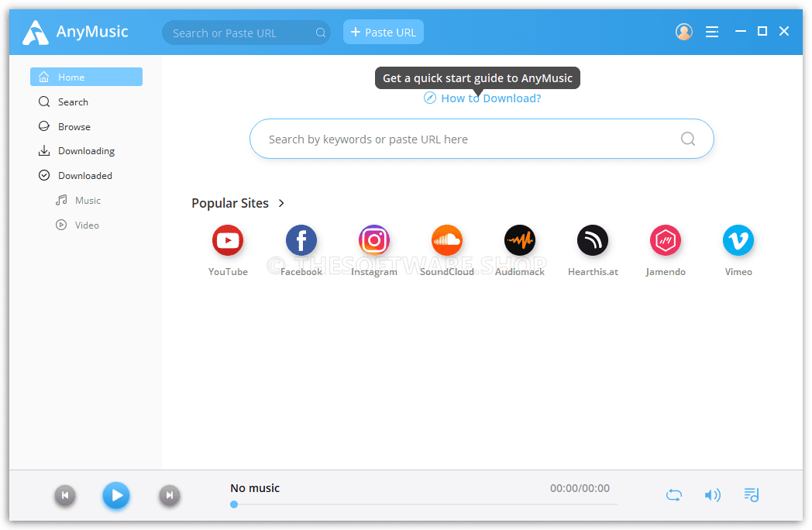Image resolution: width=812 pixels, height=530 pixels.
Task: Open the Search sidebar item
Action: pyautogui.click(x=73, y=102)
